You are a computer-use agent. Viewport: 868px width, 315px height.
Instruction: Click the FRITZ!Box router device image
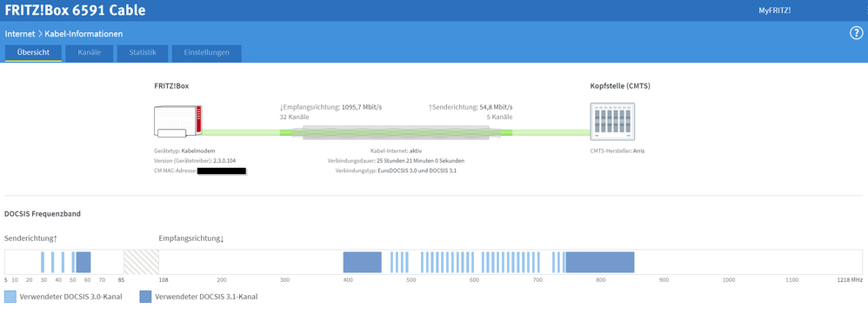178,121
